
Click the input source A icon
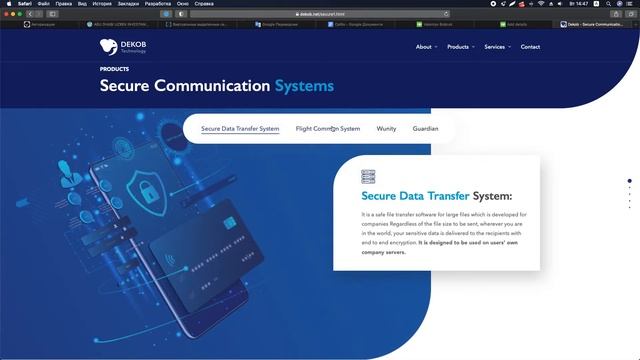pos(596,4)
